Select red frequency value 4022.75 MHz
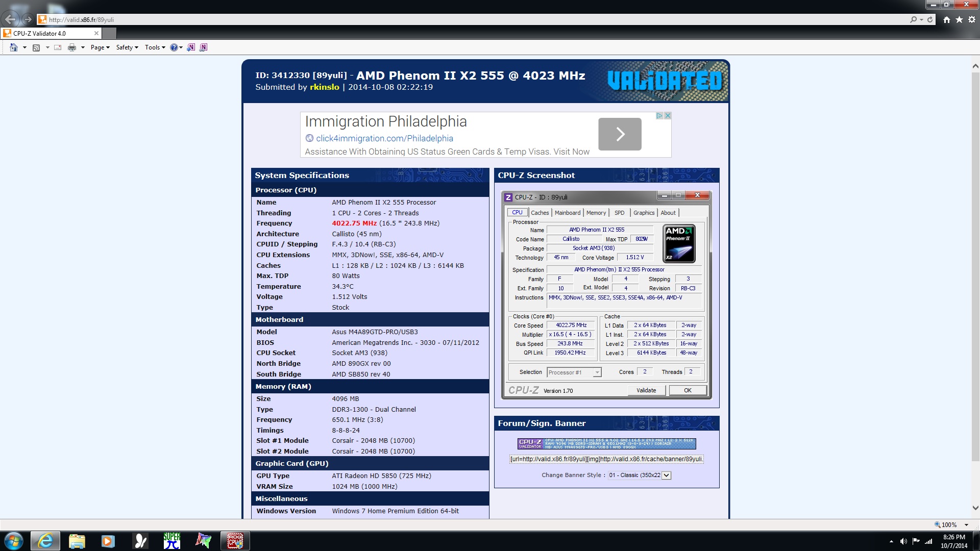 [x=354, y=223]
